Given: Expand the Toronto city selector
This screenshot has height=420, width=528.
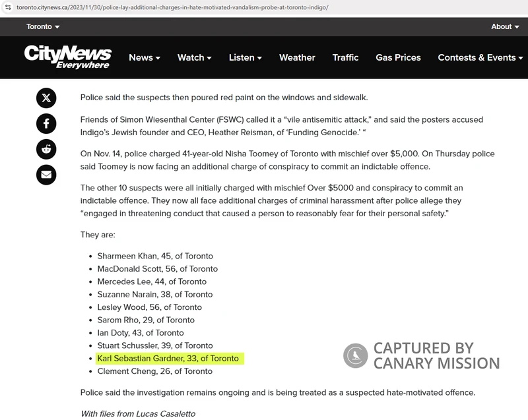Looking at the screenshot, I should pyautogui.click(x=43, y=26).
